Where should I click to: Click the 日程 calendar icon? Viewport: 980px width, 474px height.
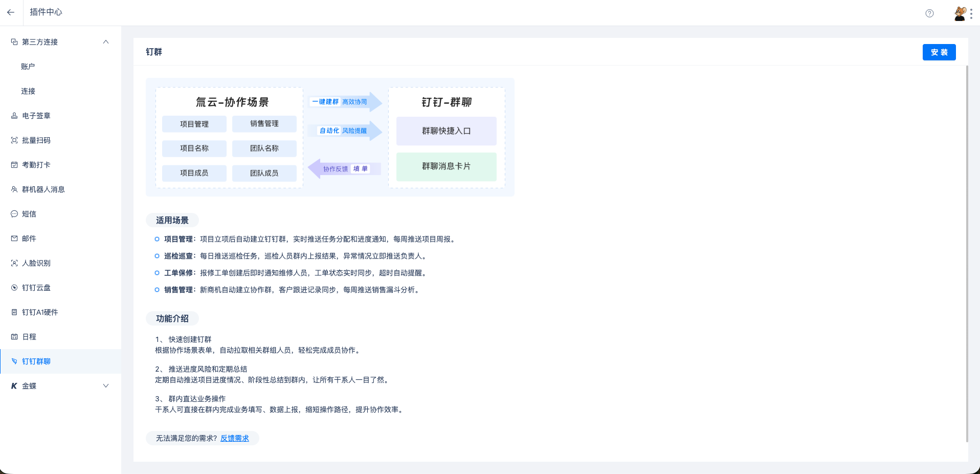point(14,337)
